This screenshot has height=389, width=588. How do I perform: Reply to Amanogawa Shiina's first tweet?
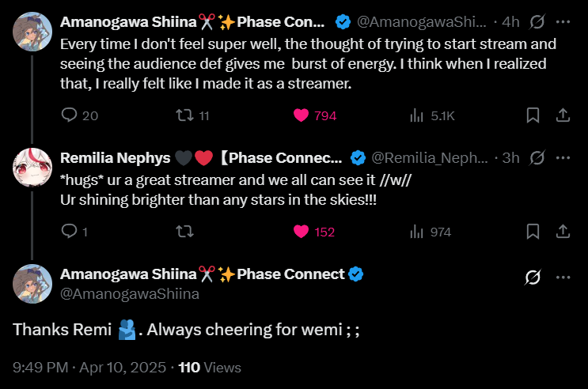pos(70,115)
